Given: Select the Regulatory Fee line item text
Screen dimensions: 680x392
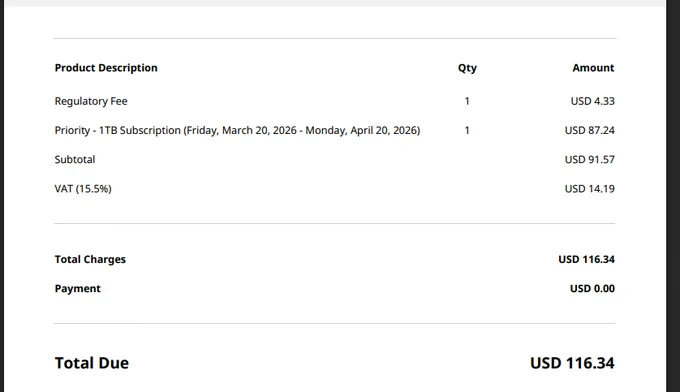Looking at the screenshot, I should tap(91, 101).
